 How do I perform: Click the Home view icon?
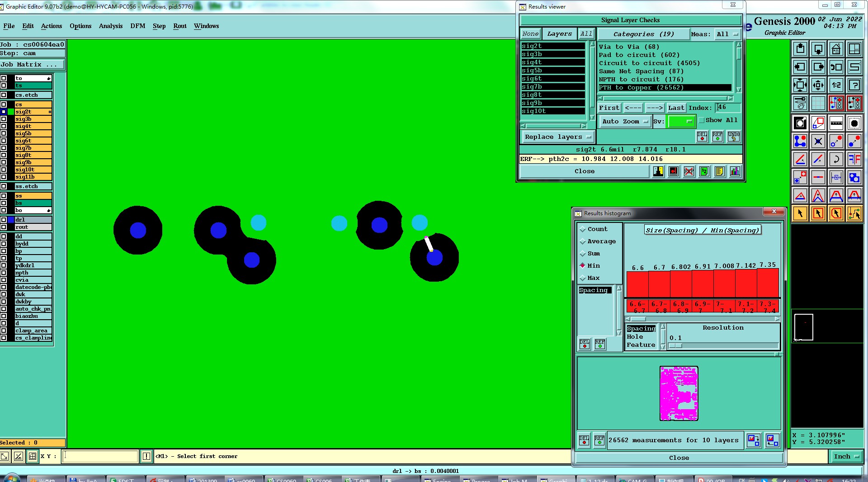(x=836, y=49)
